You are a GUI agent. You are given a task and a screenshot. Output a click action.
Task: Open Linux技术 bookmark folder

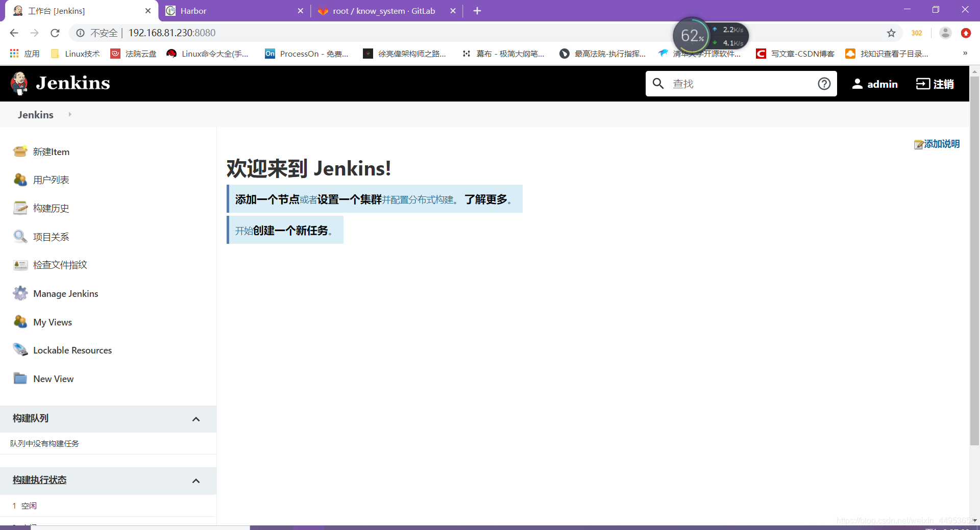tap(76, 54)
